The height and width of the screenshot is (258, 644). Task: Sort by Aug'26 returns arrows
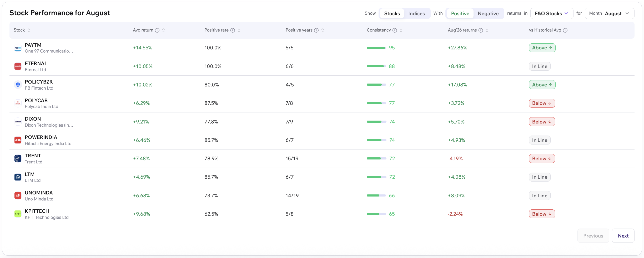tap(487, 30)
